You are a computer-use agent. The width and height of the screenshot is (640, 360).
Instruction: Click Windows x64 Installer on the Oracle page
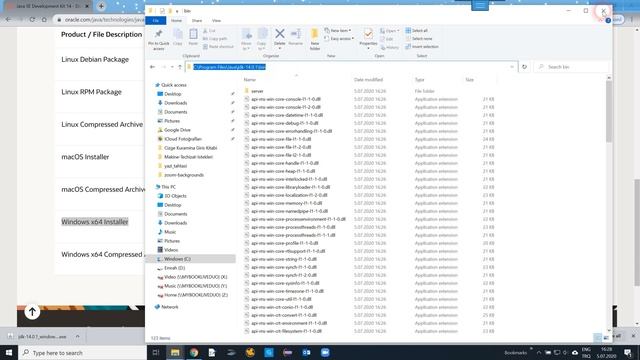tap(95, 222)
